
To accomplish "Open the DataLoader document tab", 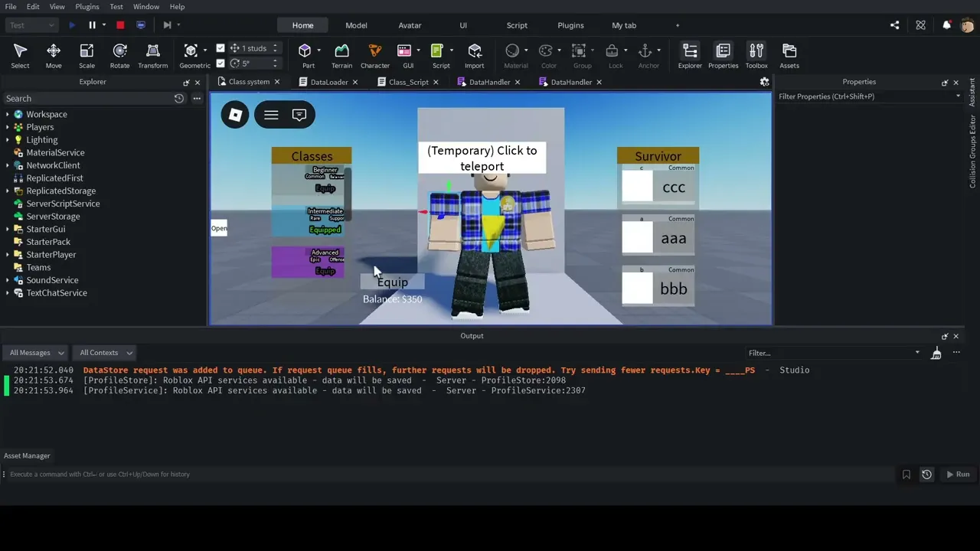I will click(x=329, y=82).
